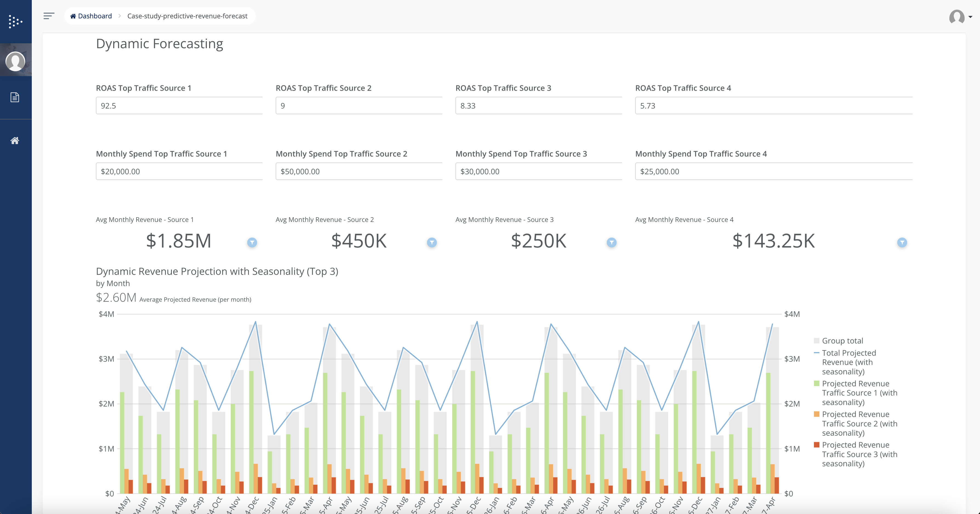The width and height of the screenshot is (980, 514).
Task: Toggle Traffic Source 1 green legend swatch
Action: tap(816, 383)
